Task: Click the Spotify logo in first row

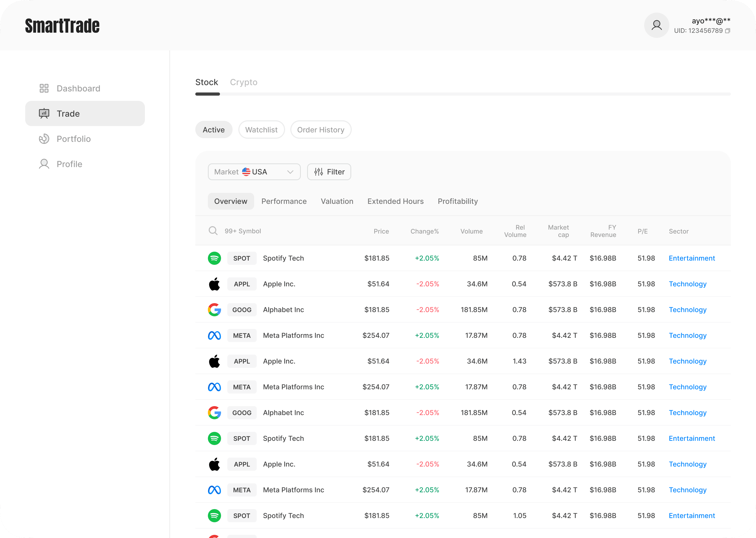Action: 214,258
